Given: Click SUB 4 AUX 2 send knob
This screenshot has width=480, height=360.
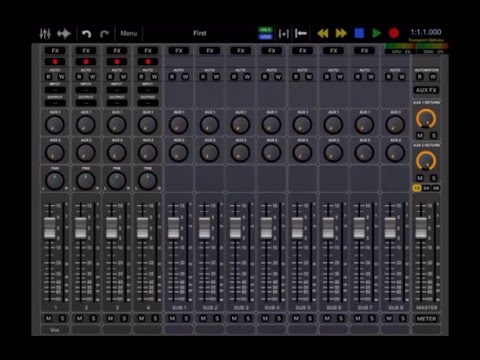Looking at the screenshot, I should (x=271, y=153).
